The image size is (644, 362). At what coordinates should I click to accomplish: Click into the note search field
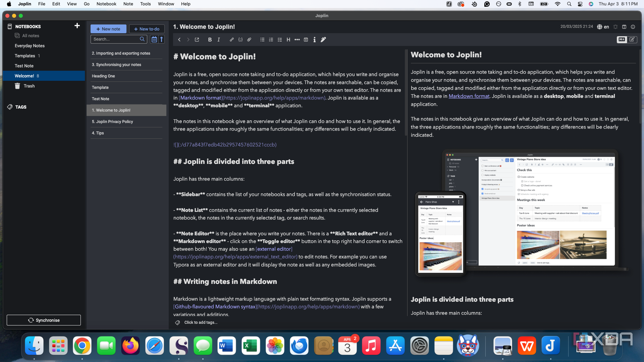click(116, 39)
